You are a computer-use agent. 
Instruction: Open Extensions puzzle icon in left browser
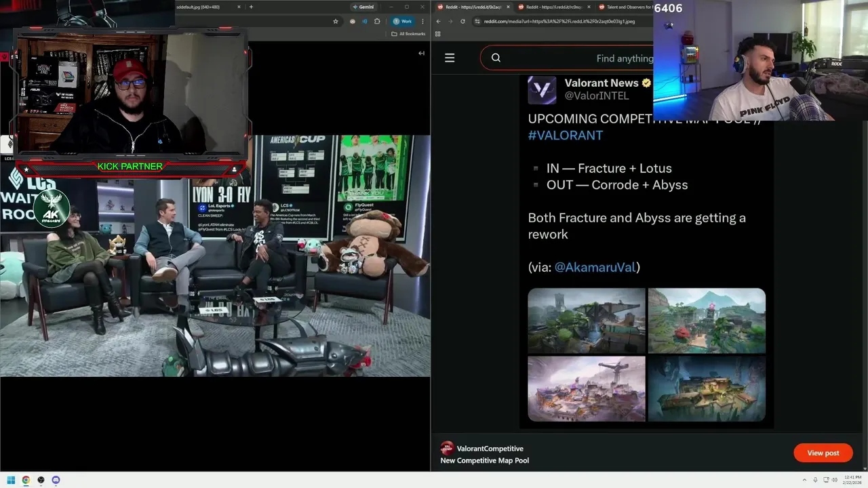(377, 21)
